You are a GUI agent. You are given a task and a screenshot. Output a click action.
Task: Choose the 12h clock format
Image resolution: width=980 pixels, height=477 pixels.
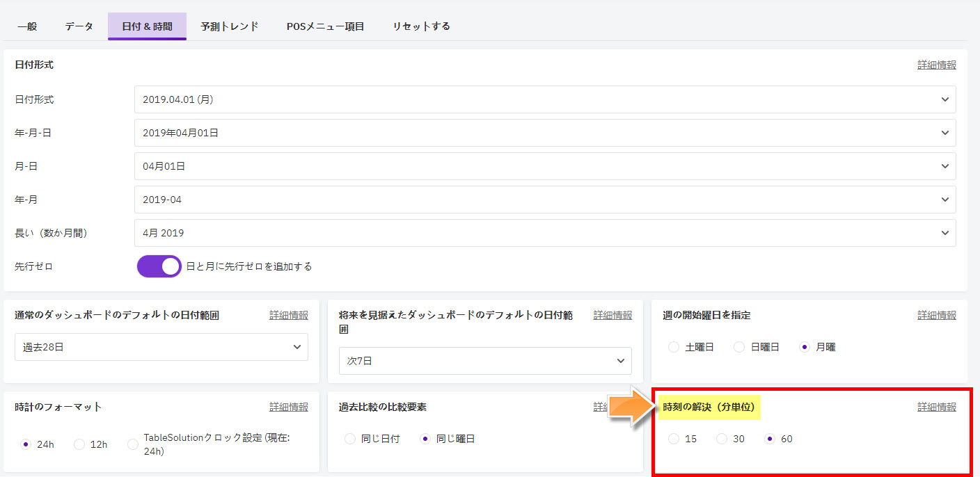coord(79,444)
